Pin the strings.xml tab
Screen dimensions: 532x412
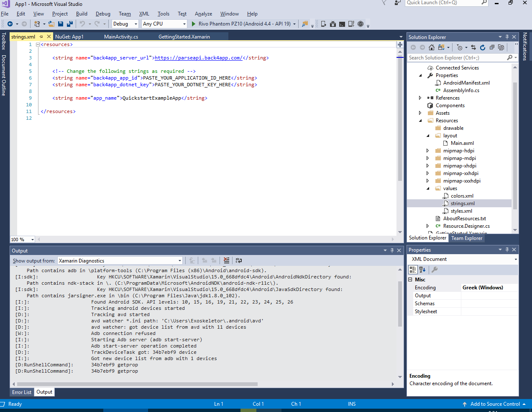click(41, 37)
